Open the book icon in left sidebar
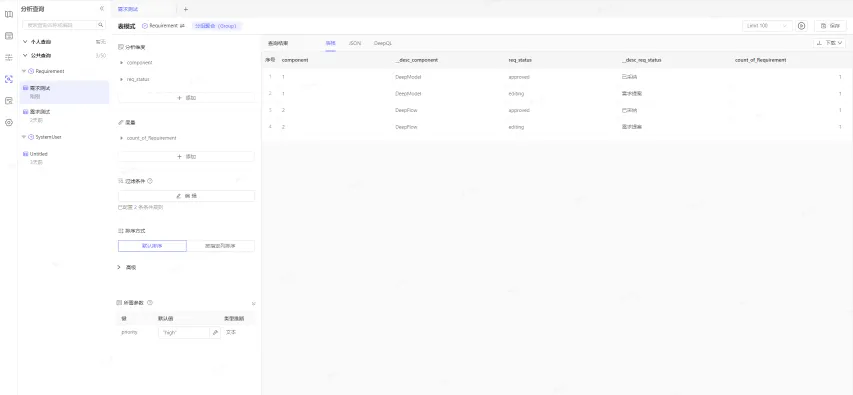This screenshot has width=853, height=395. coord(9,15)
